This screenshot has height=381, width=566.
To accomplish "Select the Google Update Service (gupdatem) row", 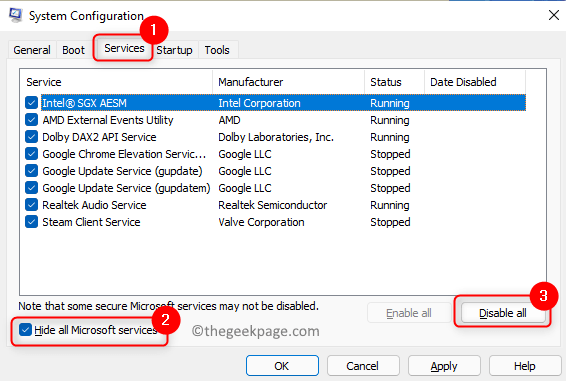I will click(276, 188).
